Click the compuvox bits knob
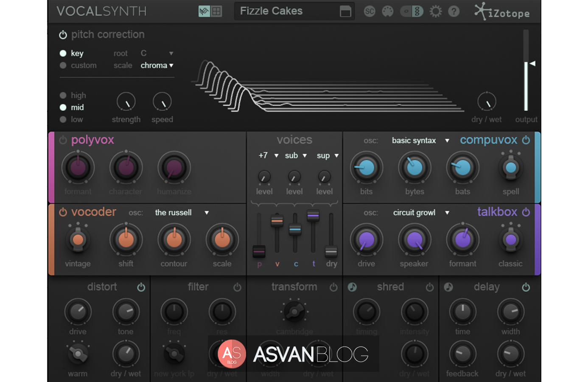 click(x=367, y=168)
